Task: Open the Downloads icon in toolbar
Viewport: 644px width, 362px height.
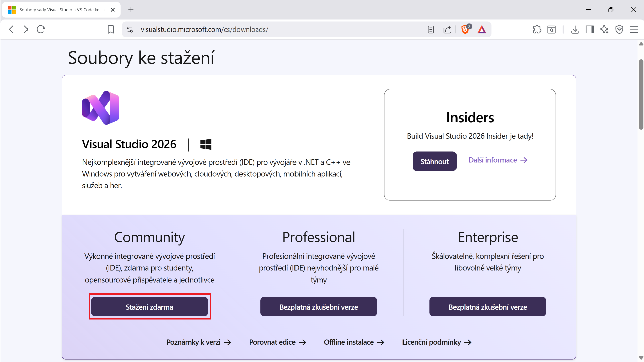Action: tap(575, 29)
